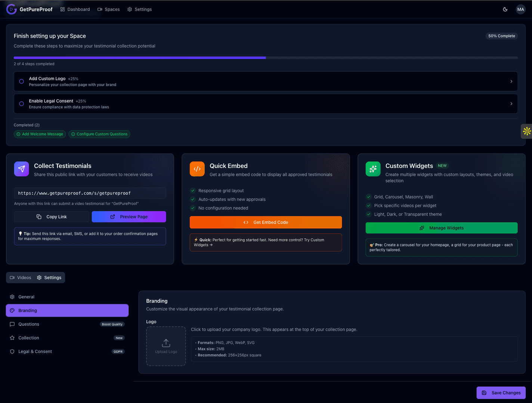Open the Collection settings section

(x=67, y=338)
